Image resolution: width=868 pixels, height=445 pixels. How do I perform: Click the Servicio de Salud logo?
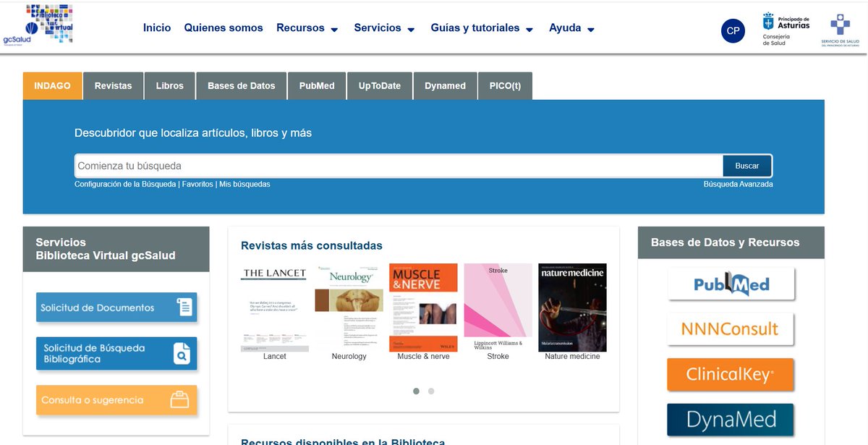840,30
